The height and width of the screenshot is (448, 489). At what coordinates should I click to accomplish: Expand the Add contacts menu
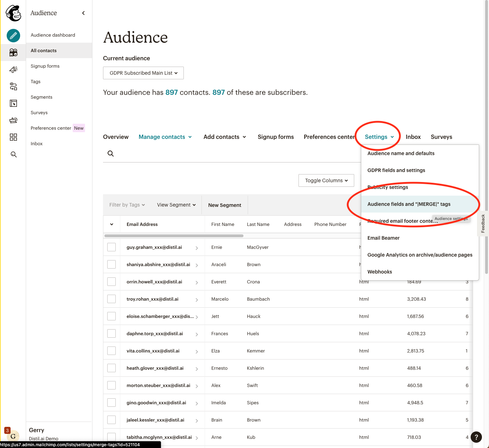[x=225, y=137]
